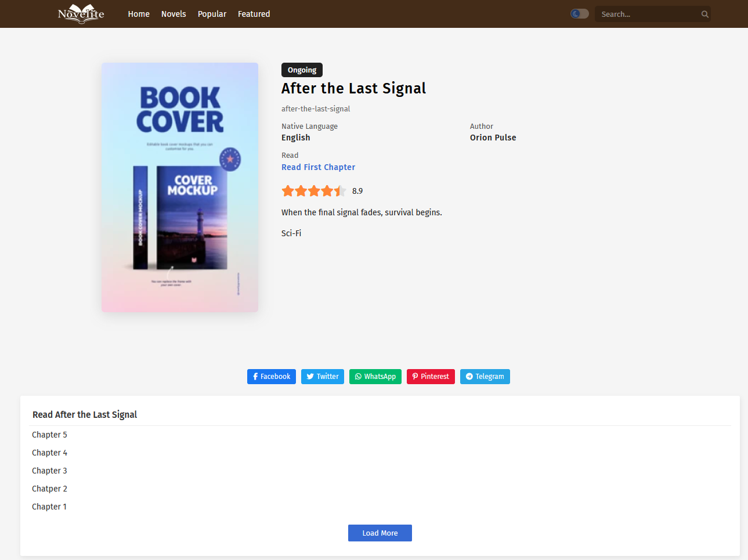Share on Facebook
The image size is (748, 560).
coord(271,377)
